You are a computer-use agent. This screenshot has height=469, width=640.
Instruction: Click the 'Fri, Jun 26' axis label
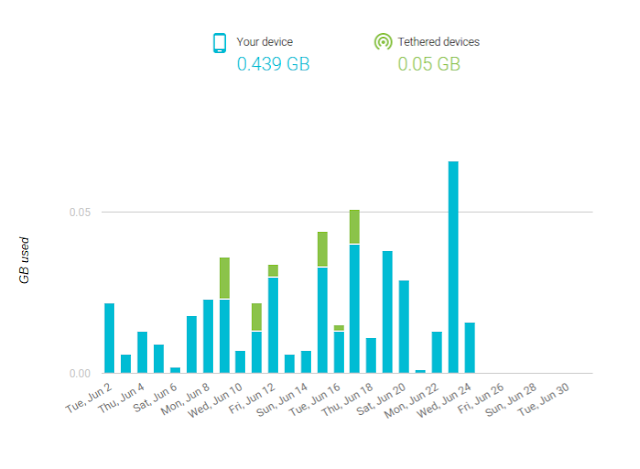coord(481,398)
